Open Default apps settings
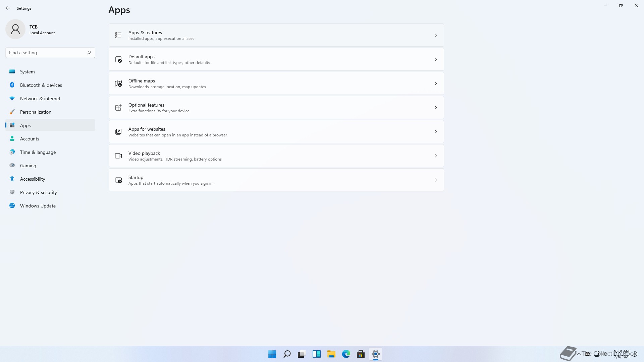The height and width of the screenshot is (362, 644). click(276, 59)
